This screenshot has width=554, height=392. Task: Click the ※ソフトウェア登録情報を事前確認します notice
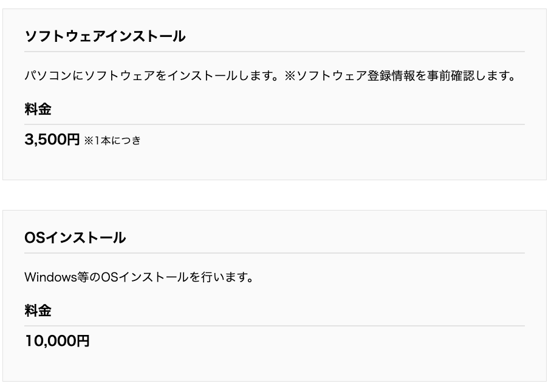click(400, 76)
